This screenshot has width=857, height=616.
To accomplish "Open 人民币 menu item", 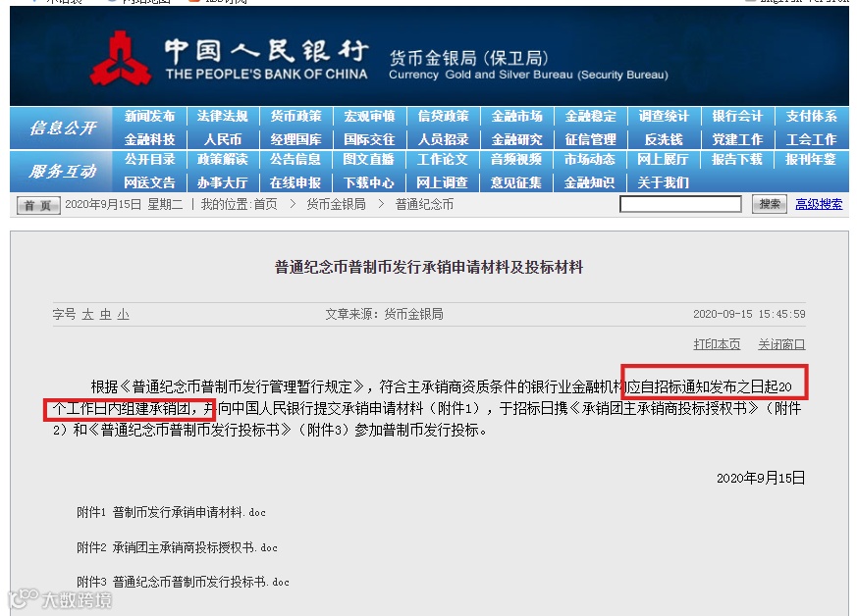I will click(223, 140).
